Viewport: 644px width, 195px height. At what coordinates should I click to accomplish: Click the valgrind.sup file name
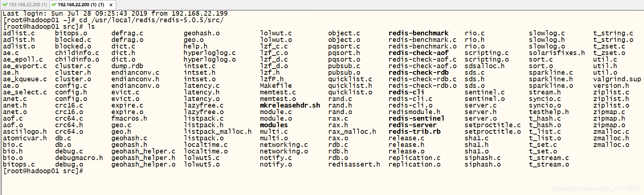[x=617, y=79]
